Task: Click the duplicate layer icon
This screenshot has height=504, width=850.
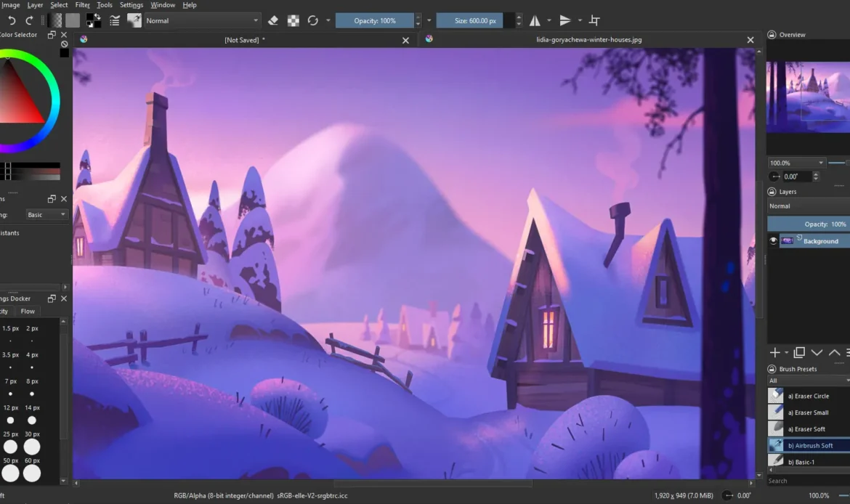Action: pyautogui.click(x=799, y=352)
